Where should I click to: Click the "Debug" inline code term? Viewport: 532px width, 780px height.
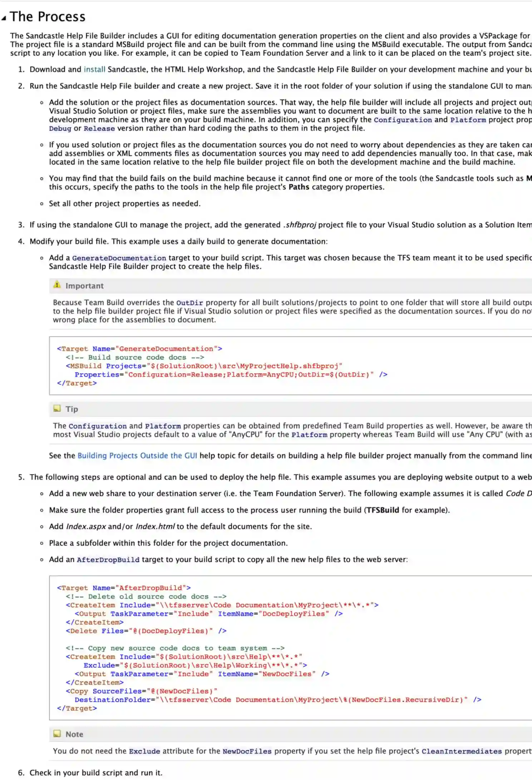coord(60,129)
